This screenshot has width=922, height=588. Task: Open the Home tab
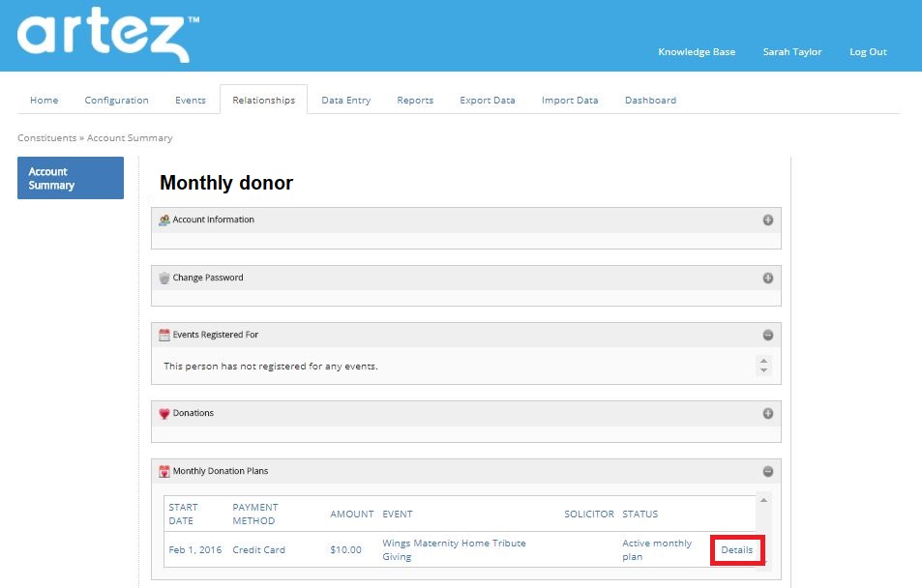[45, 100]
